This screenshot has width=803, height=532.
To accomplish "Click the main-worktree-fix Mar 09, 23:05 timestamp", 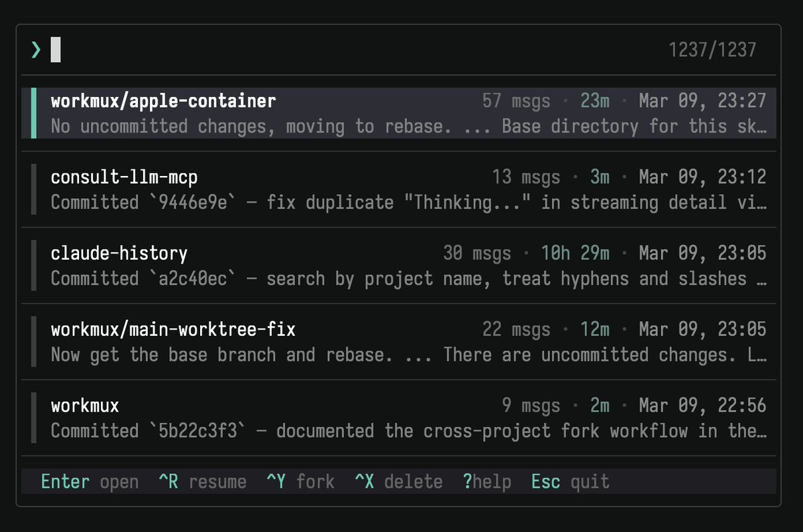I will pos(703,330).
